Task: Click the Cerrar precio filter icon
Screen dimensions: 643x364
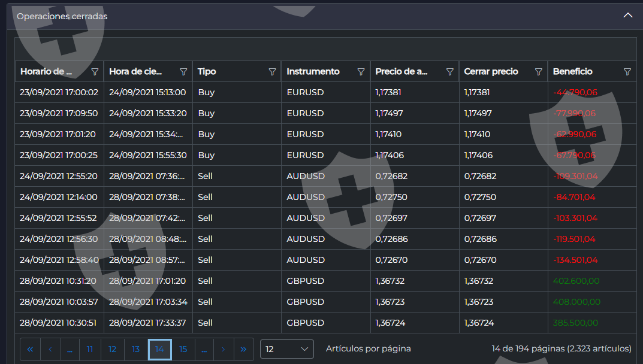Action: click(x=538, y=72)
